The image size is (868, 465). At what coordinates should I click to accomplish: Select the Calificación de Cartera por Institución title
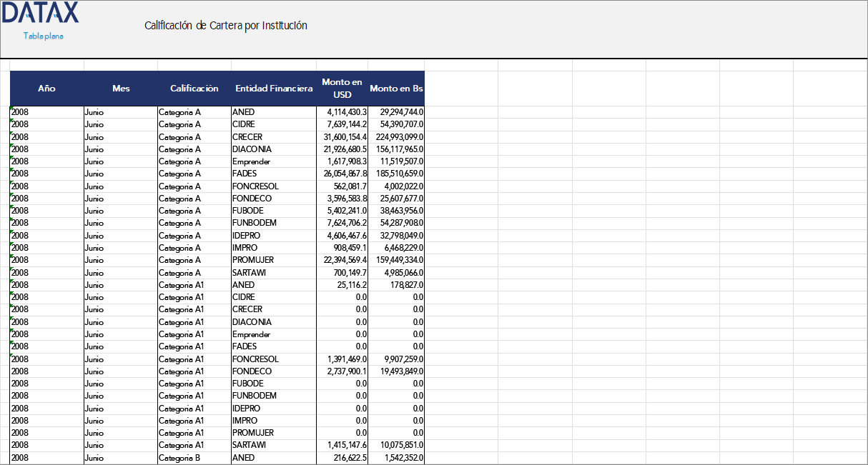point(225,26)
